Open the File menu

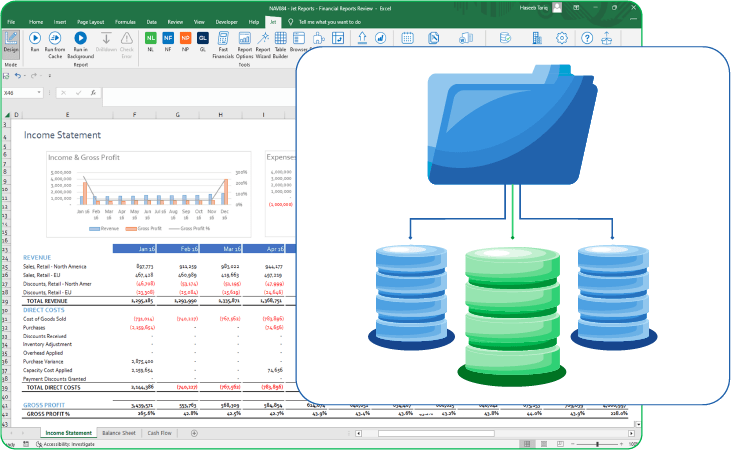click(x=11, y=22)
